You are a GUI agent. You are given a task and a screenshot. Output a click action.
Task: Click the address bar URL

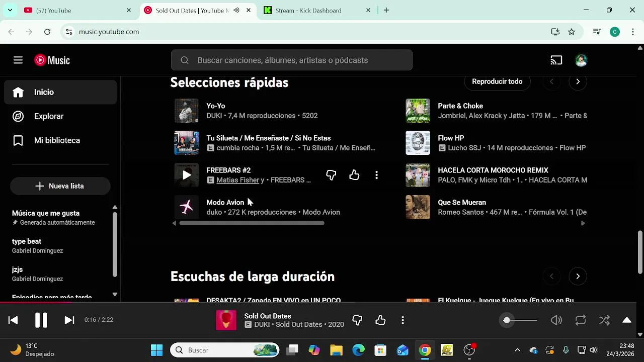tap(109, 32)
